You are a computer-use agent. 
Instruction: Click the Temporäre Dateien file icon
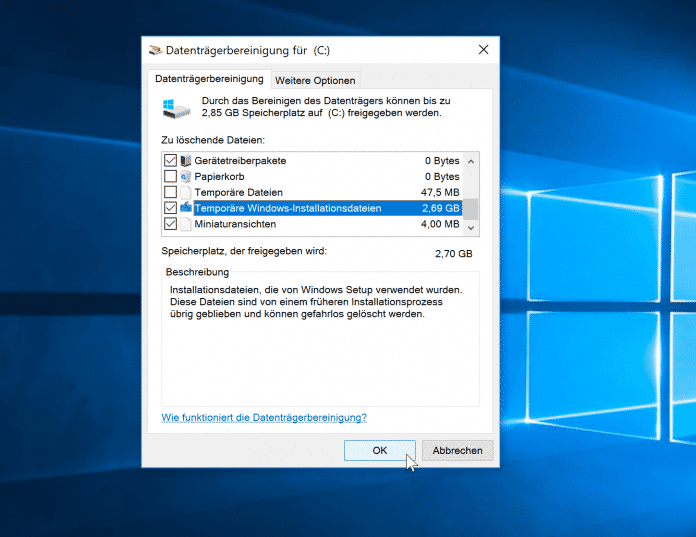coord(186,192)
